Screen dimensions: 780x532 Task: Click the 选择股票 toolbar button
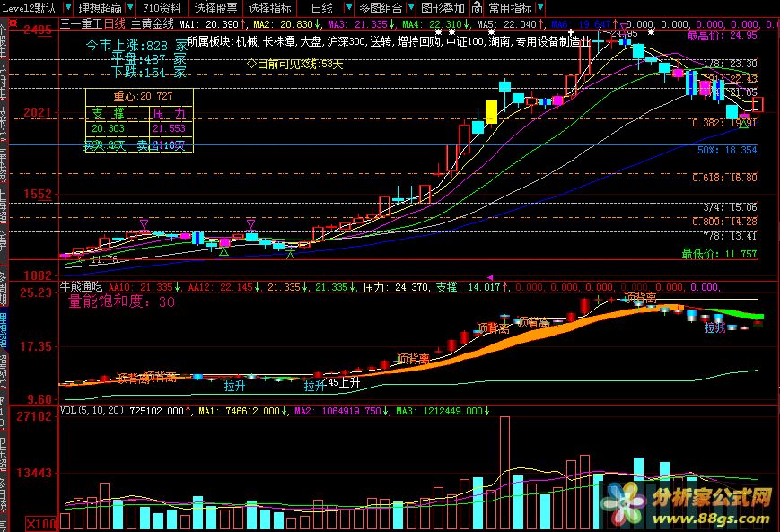pos(216,8)
